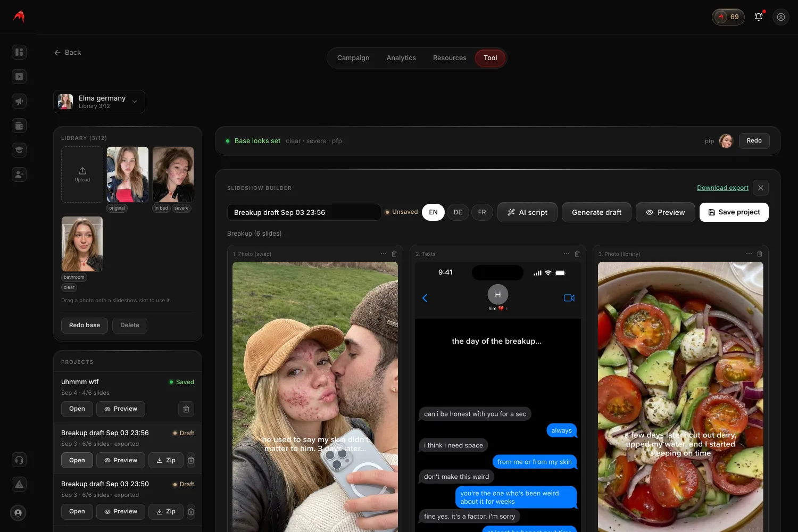Select the Tool tab
The width and height of the screenshot is (798, 532).
491,58
